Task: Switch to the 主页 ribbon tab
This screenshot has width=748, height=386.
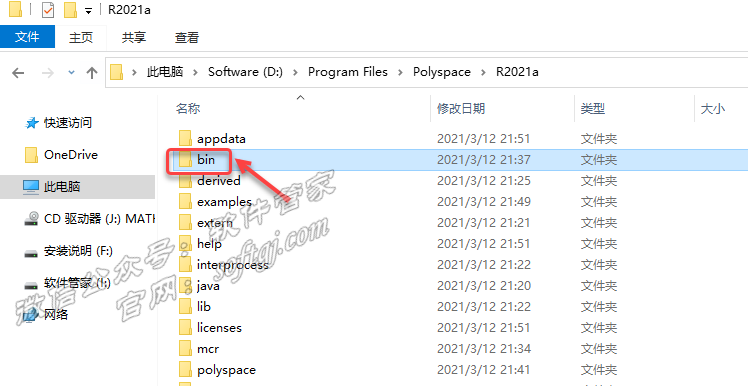Action: [x=81, y=37]
